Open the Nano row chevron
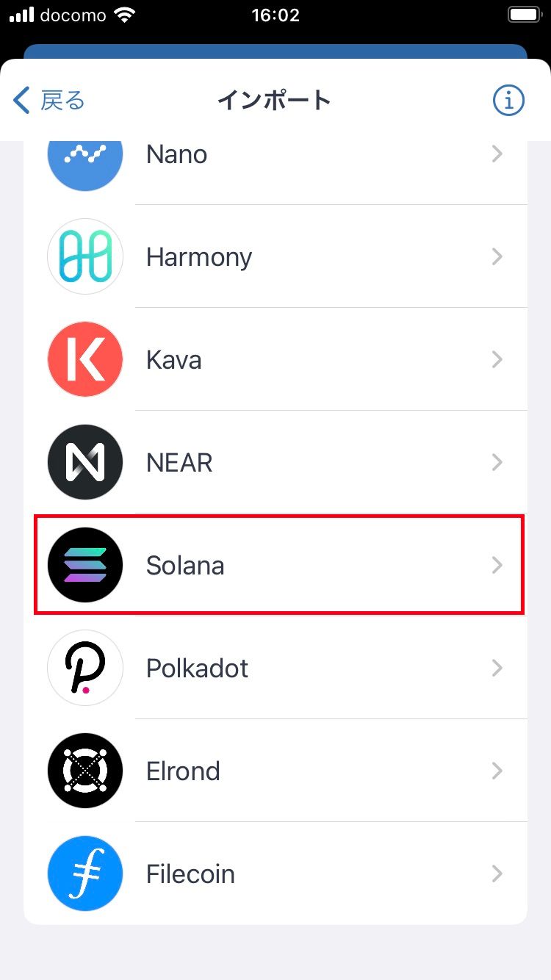551x980 pixels. (497, 154)
